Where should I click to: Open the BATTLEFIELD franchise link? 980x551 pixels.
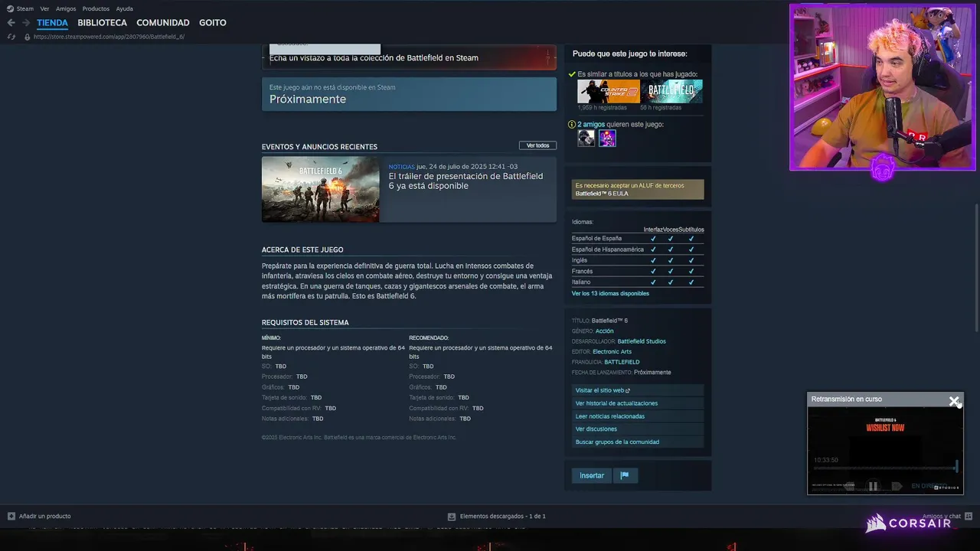pos(622,362)
